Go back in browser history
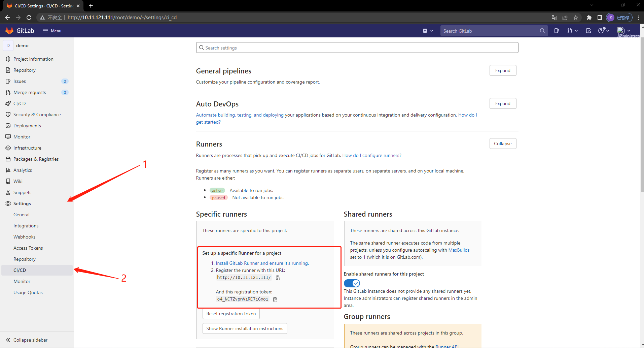The image size is (644, 348). 7,18
